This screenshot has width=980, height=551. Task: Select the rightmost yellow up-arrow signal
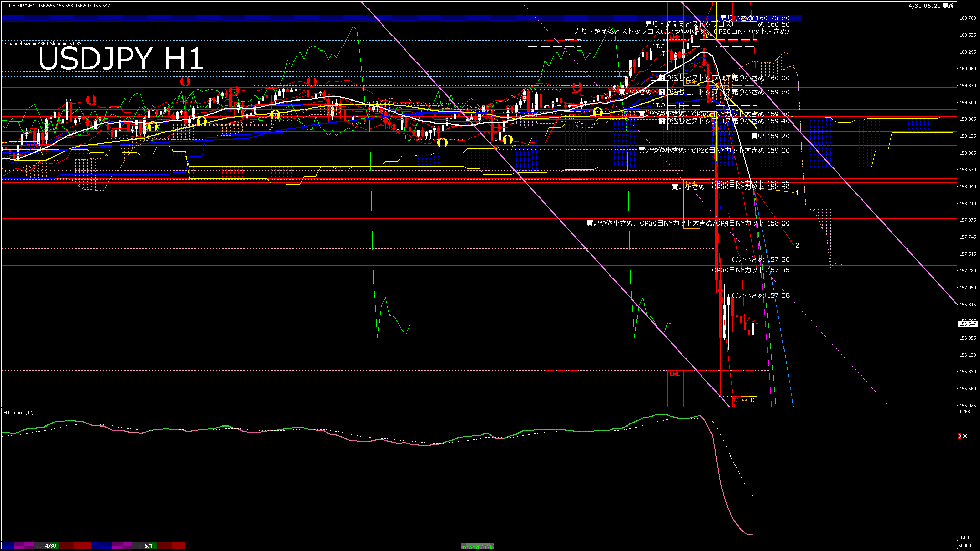pyautogui.click(x=597, y=112)
